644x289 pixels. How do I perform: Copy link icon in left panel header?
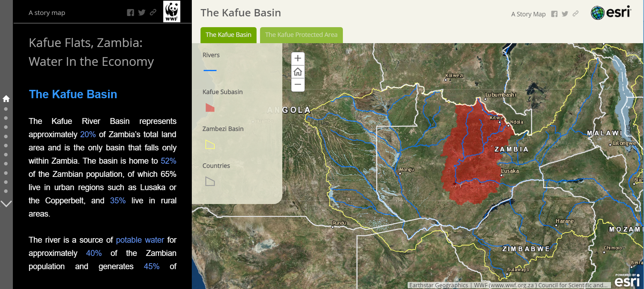(x=153, y=13)
